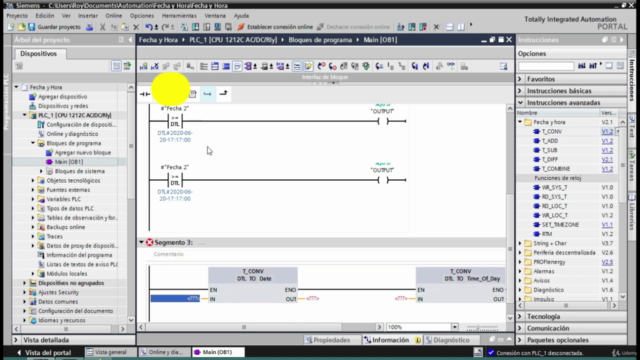Select Main [OB1] block in tree

pyautogui.click(x=69, y=162)
